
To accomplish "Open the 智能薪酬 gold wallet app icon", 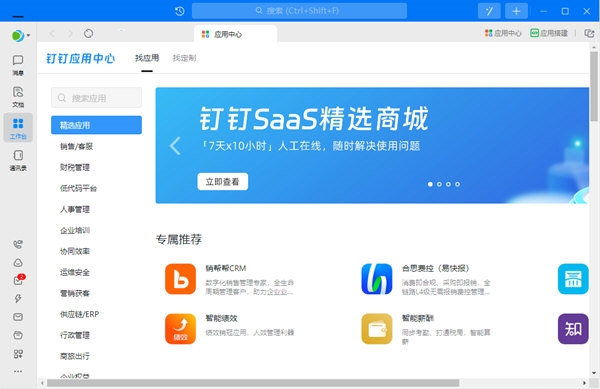I will (377, 329).
